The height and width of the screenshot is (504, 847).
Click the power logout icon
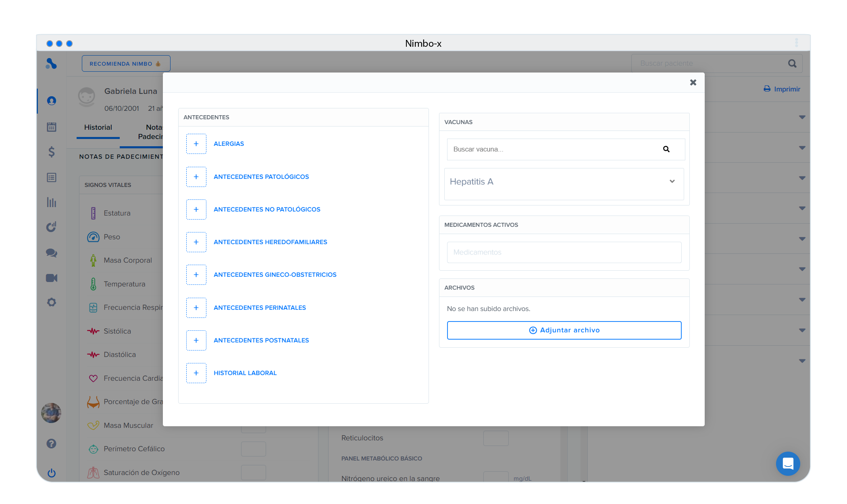pyautogui.click(x=52, y=473)
